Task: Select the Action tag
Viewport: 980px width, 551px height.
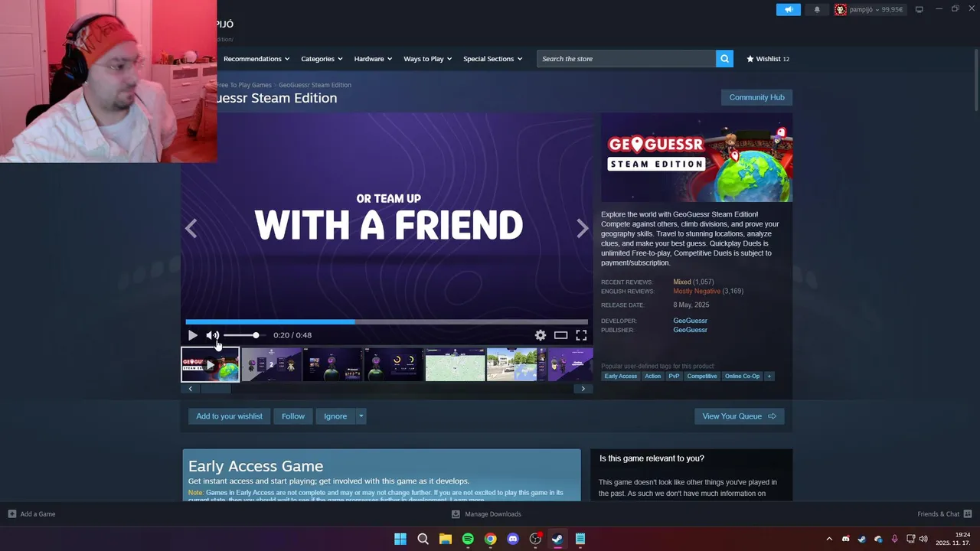Action: [x=652, y=377]
